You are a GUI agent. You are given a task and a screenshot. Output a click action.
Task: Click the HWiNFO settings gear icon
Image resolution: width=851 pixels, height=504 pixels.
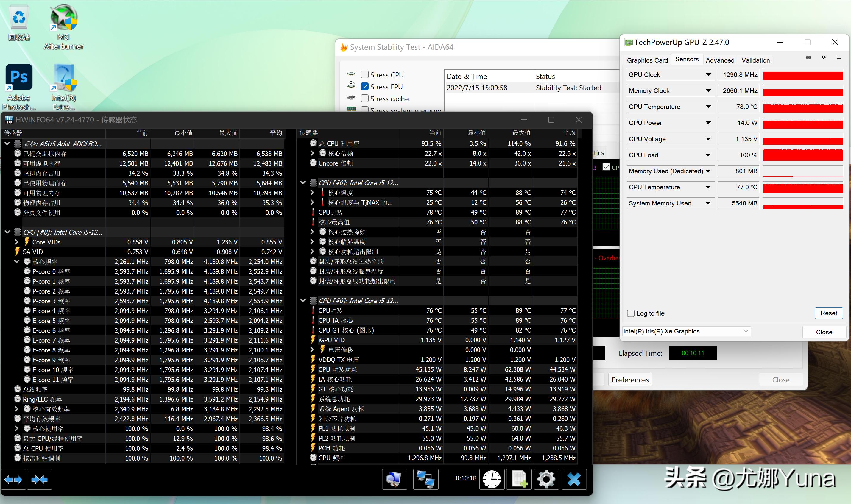[546, 479]
